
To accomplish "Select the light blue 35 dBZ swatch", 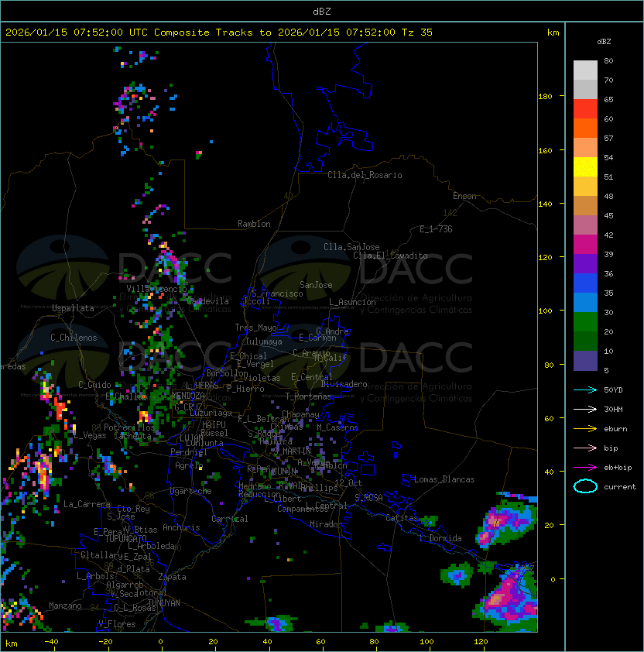I will (x=585, y=303).
